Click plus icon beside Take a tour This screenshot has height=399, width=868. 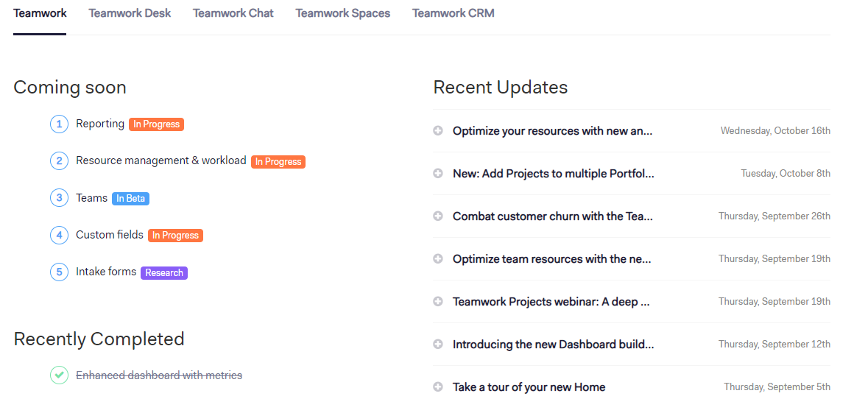tap(438, 387)
